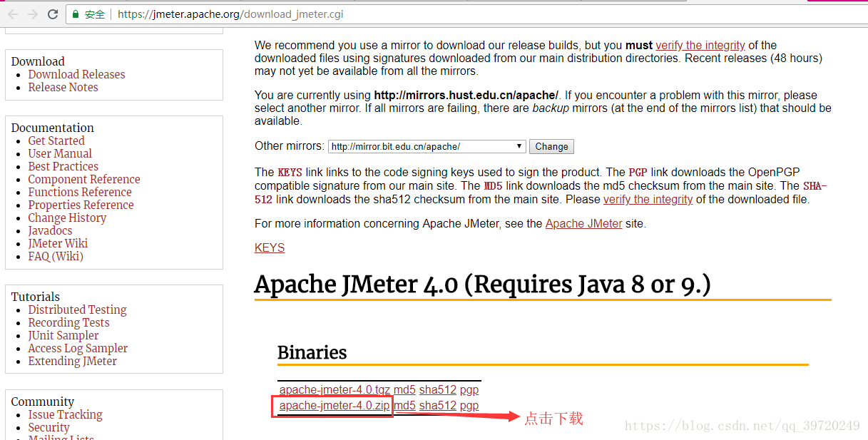Open Best Practices link
Image resolution: width=868 pixels, height=440 pixels.
coord(63,166)
